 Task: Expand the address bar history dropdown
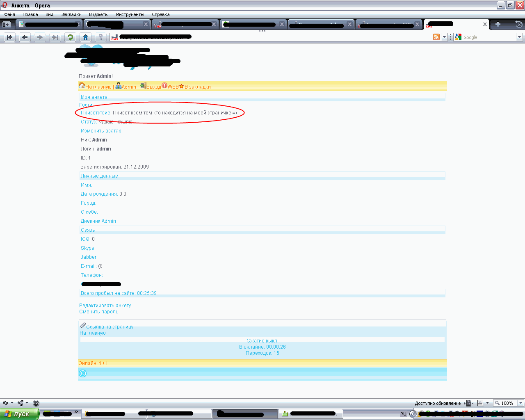coord(444,37)
